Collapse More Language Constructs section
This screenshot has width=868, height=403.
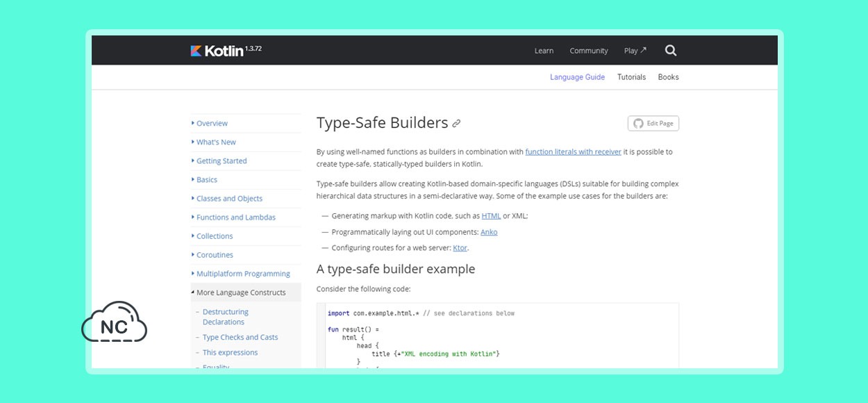tap(246, 293)
